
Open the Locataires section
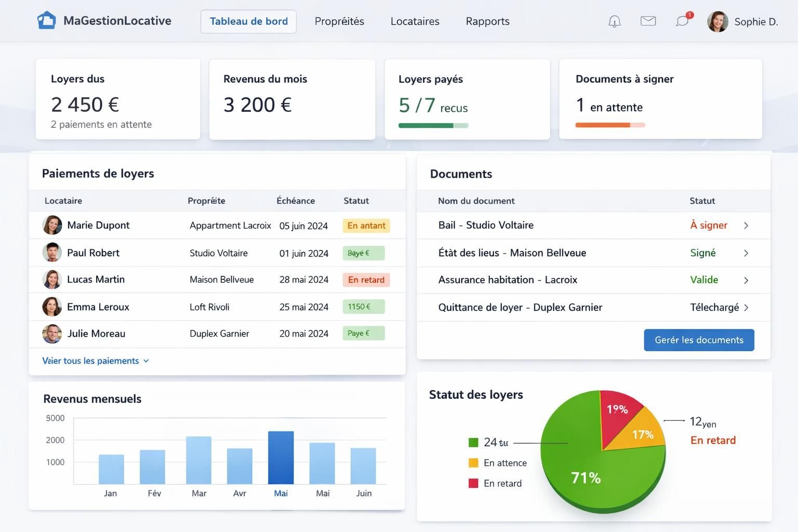click(x=415, y=21)
